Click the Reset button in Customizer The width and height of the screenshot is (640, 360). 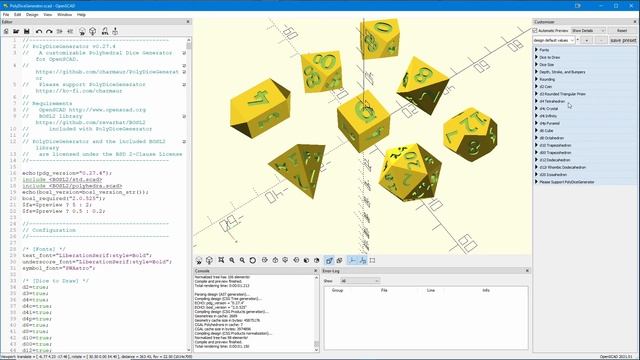pyautogui.click(x=622, y=31)
